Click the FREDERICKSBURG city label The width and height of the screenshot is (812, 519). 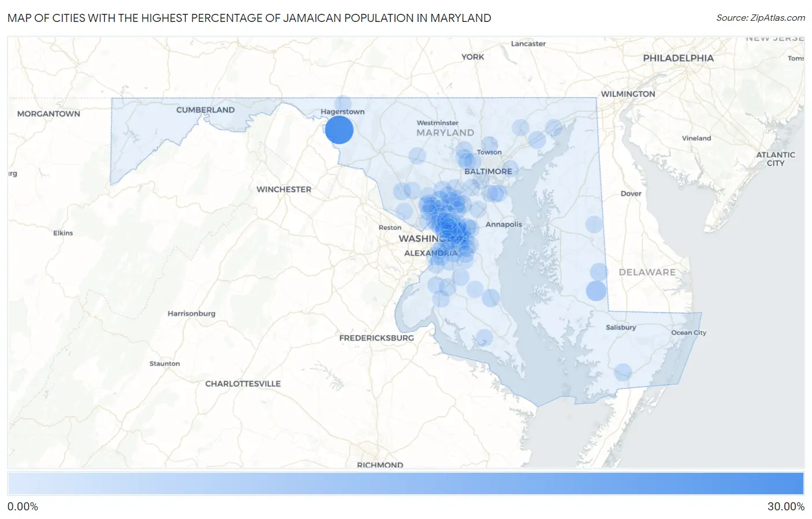tap(377, 338)
